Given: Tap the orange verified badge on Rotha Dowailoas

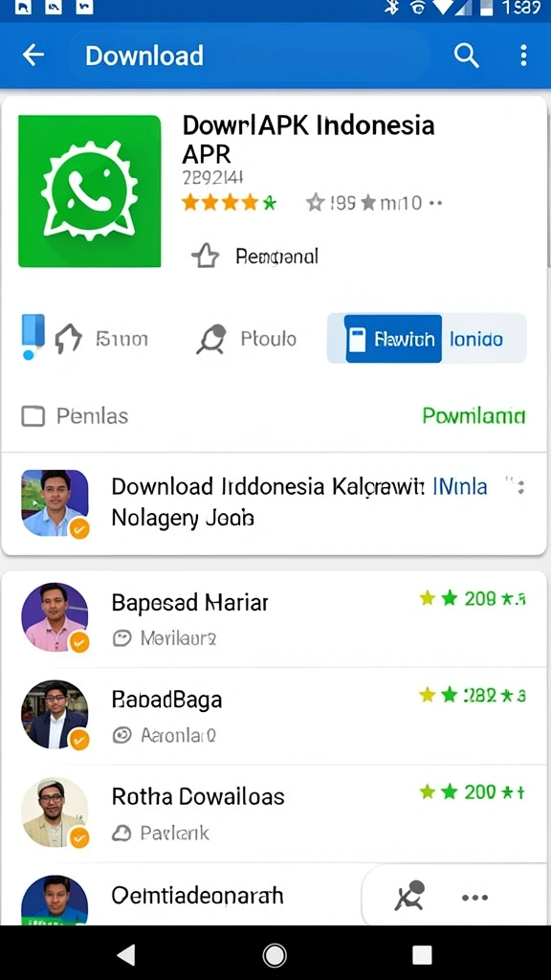Looking at the screenshot, I should 79,837.
